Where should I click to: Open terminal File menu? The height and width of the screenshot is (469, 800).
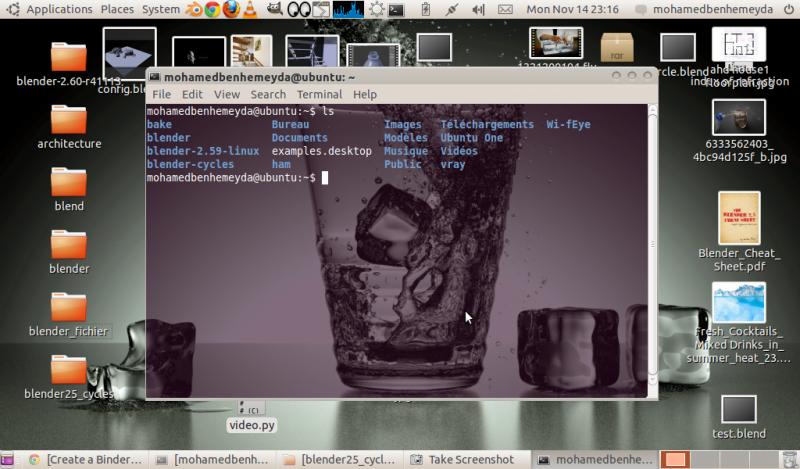tap(161, 94)
